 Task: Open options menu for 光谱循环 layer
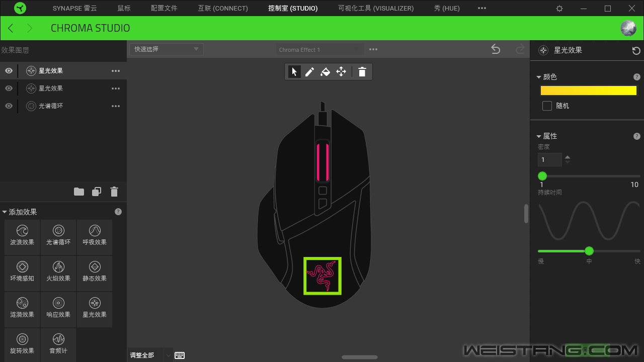tap(116, 106)
